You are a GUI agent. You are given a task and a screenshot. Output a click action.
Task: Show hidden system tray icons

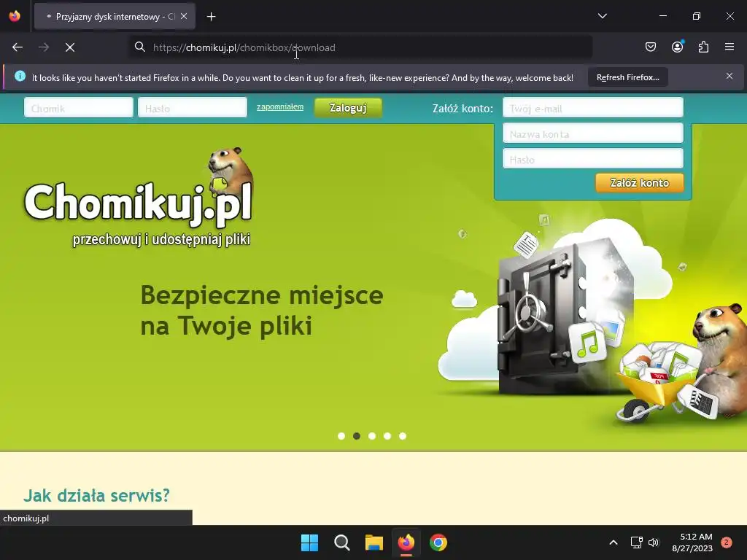pyautogui.click(x=613, y=542)
